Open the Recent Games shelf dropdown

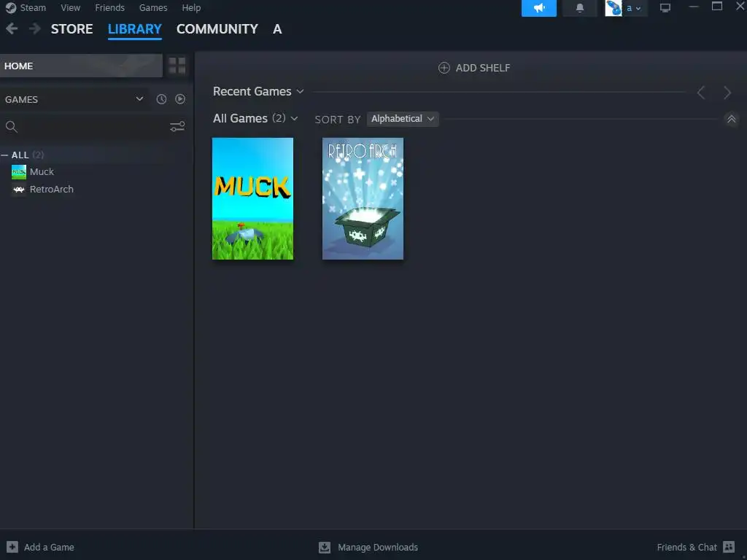click(300, 91)
